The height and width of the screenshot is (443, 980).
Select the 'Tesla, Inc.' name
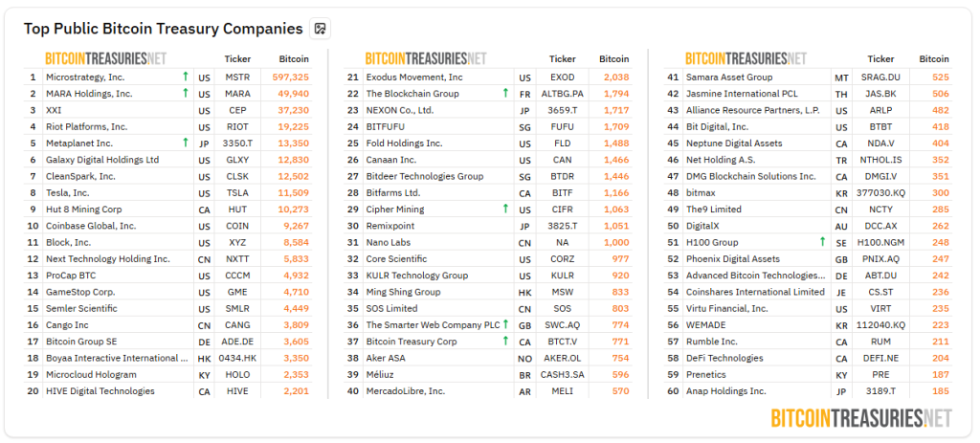pos(68,193)
